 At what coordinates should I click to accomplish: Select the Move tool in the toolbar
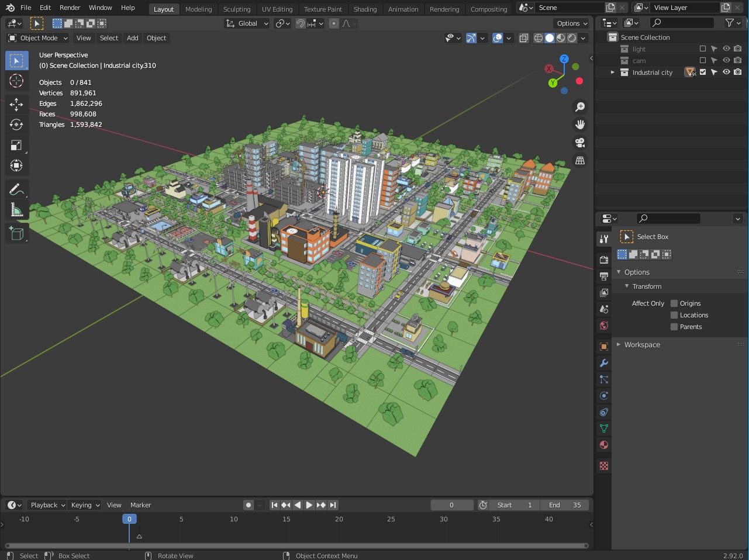(x=16, y=104)
